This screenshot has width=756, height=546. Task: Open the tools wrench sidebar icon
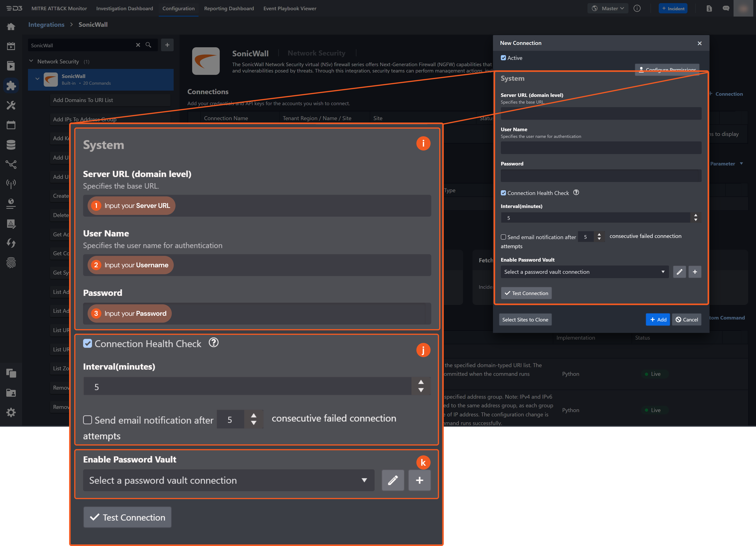pos(11,105)
